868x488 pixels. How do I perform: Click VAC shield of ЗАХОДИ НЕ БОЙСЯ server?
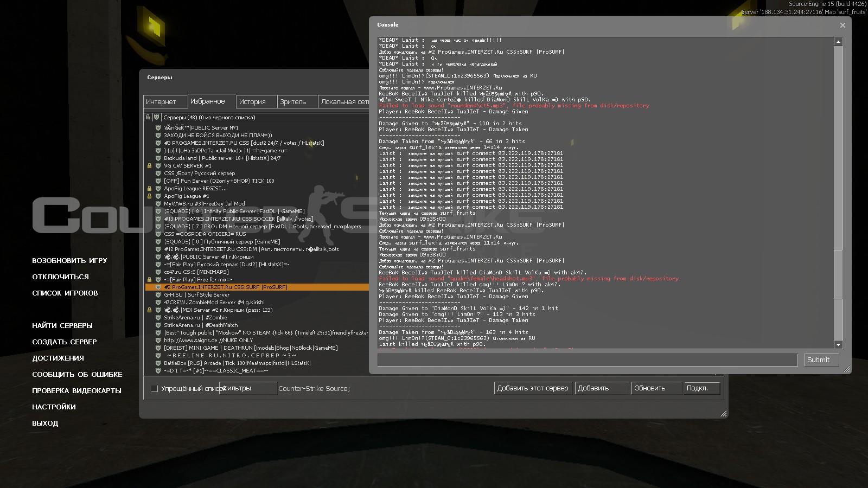pyautogui.click(x=158, y=136)
